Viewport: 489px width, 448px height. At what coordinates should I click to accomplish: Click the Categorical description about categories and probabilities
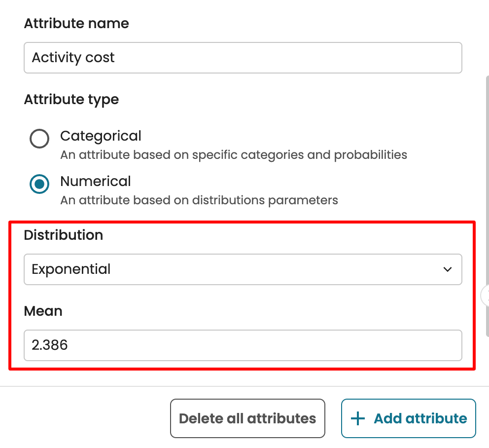(x=234, y=155)
